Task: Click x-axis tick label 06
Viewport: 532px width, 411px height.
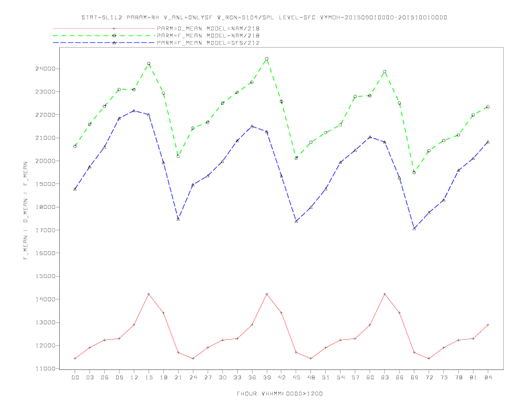Action: (105, 377)
